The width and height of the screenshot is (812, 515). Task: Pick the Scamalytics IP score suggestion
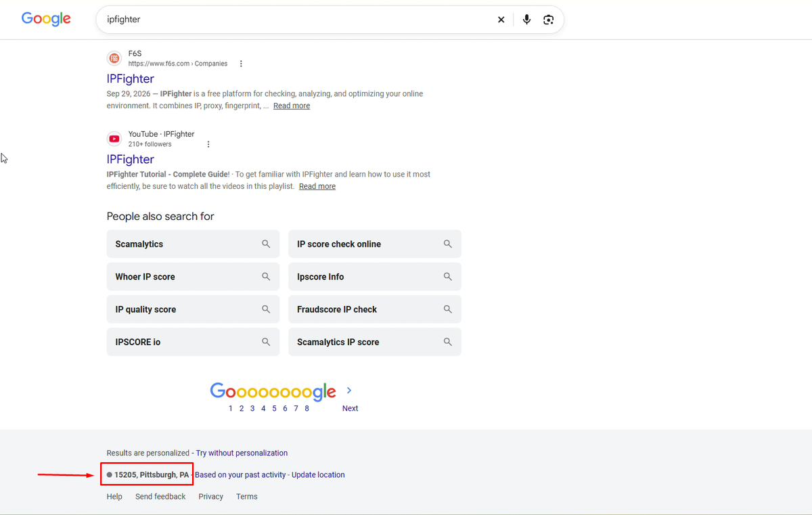375,342
